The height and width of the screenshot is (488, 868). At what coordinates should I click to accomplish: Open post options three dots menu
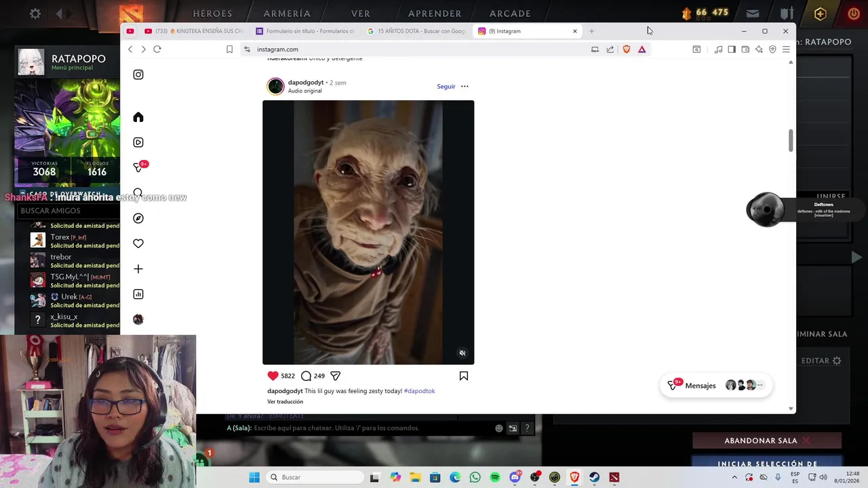point(465,86)
